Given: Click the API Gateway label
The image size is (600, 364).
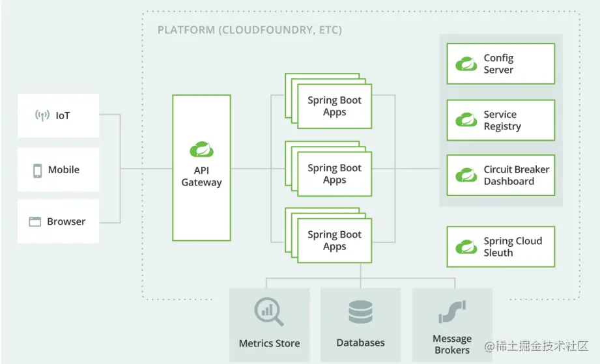Looking at the screenshot, I should tap(202, 176).
